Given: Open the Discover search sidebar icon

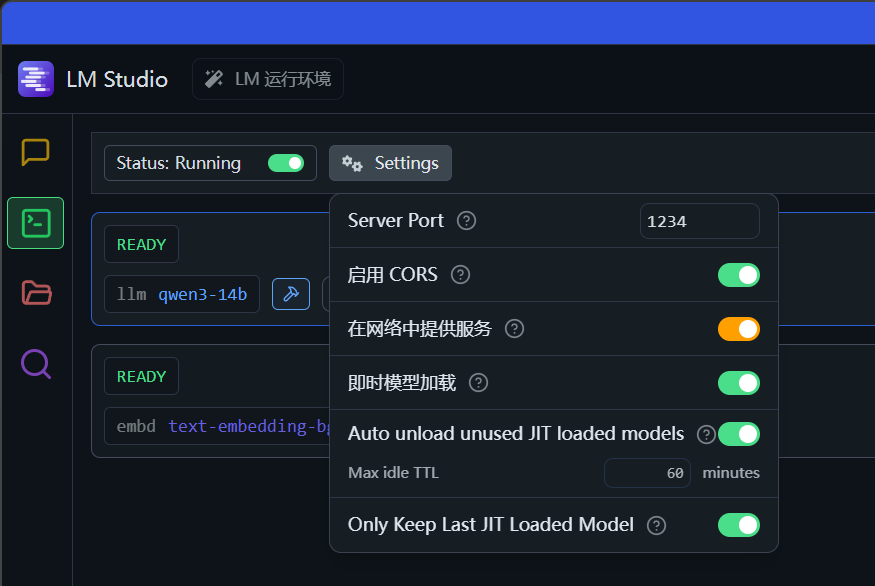Looking at the screenshot, I should [x=36, y=364].
